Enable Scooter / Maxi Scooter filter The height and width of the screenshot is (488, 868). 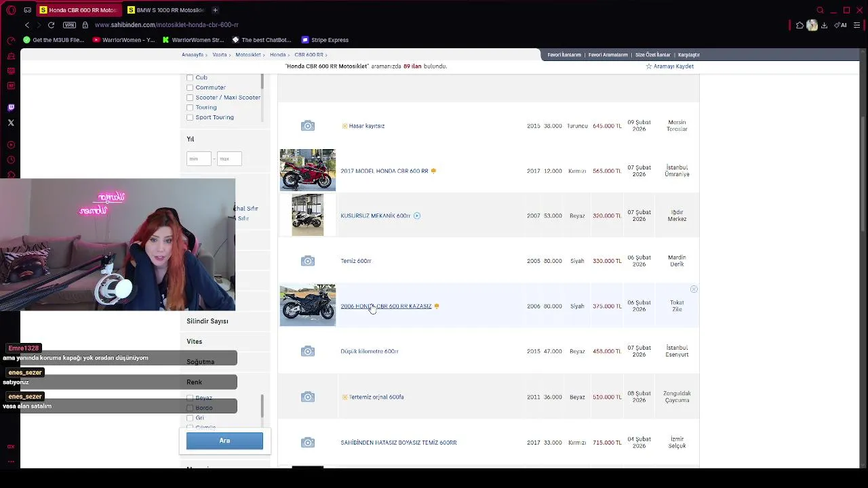pyautogui.click(x=190, y=98)
